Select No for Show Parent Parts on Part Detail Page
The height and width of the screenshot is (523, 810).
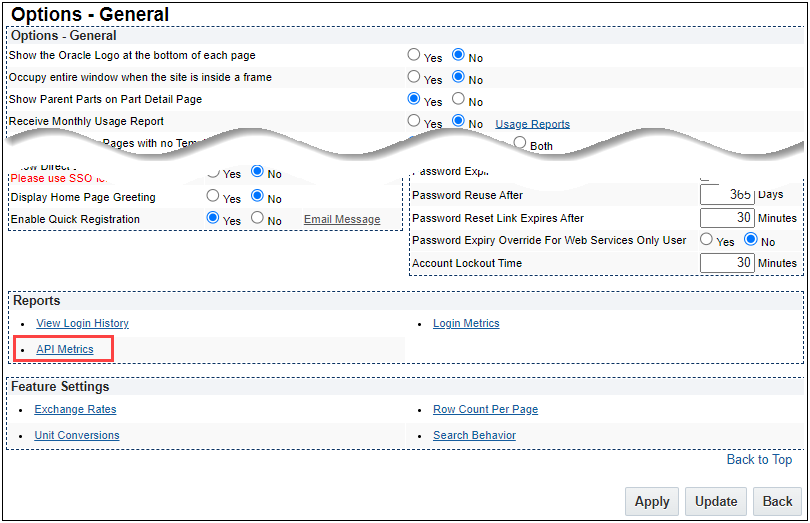pyautogui.click(x=458, y=98)
